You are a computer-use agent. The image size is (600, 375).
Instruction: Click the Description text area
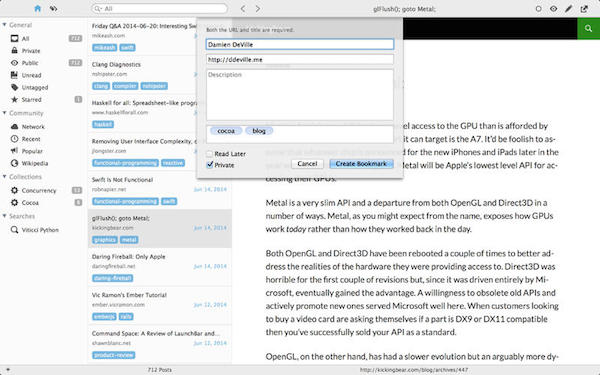point(300,95)
